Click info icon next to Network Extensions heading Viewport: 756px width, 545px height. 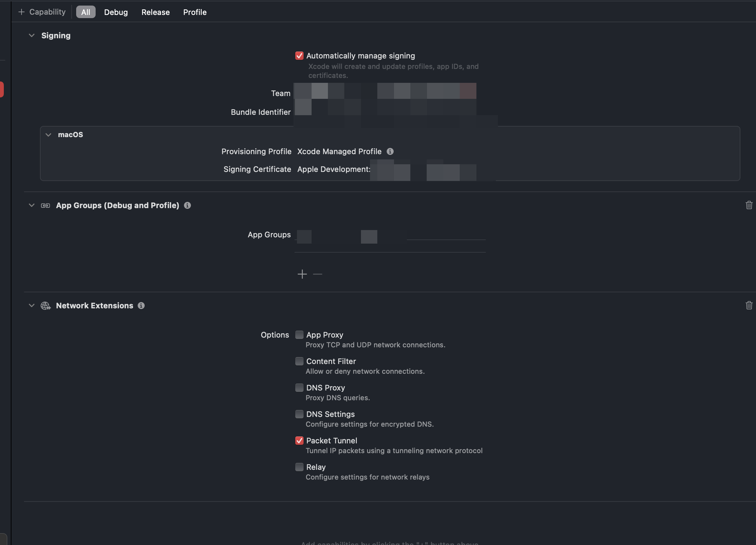point(141,306)
